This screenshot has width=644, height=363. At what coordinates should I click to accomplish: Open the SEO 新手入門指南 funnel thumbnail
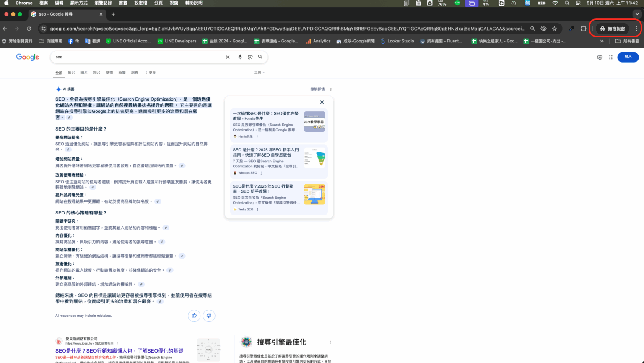coord(314,158)
